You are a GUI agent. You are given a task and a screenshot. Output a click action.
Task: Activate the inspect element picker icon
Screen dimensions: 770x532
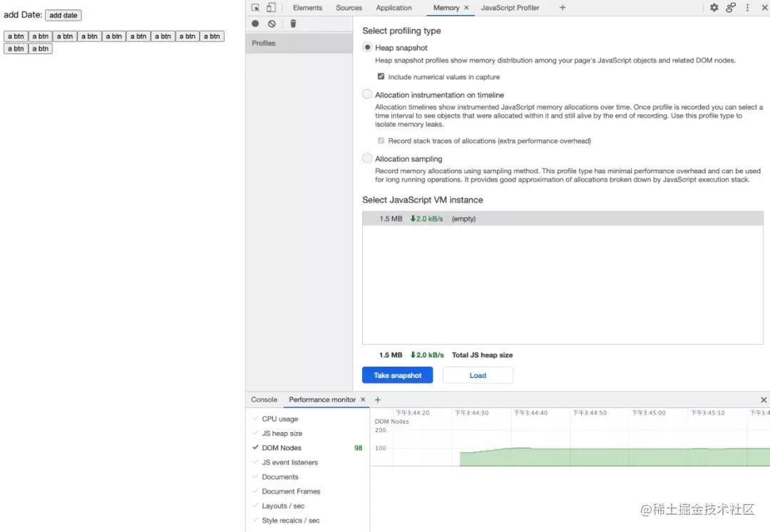point(255,7)
